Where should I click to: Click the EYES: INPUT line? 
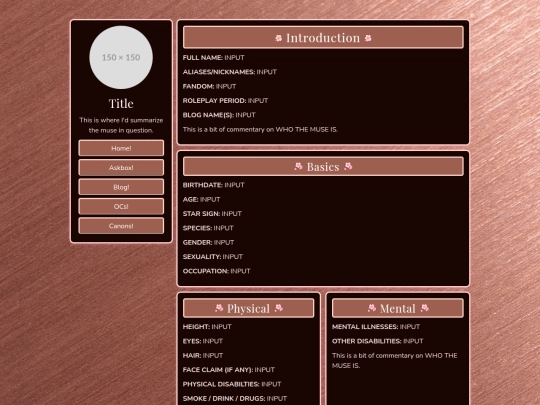pyautogui.click(x=203, y=341)
